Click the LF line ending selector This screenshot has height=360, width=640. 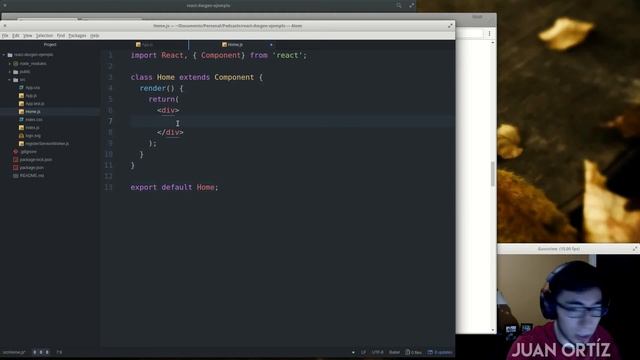click(363, 352)
